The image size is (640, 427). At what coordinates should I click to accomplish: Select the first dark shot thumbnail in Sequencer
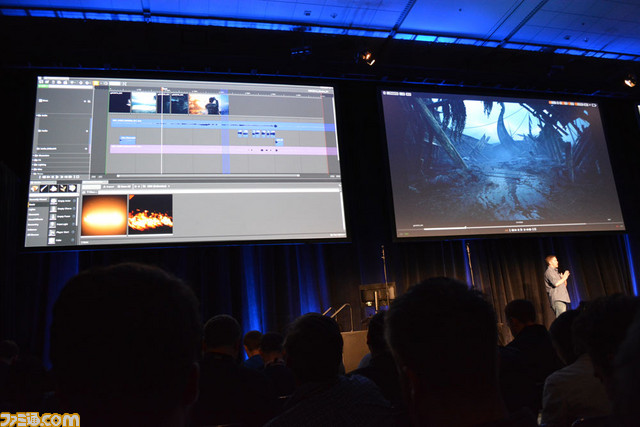120,102
